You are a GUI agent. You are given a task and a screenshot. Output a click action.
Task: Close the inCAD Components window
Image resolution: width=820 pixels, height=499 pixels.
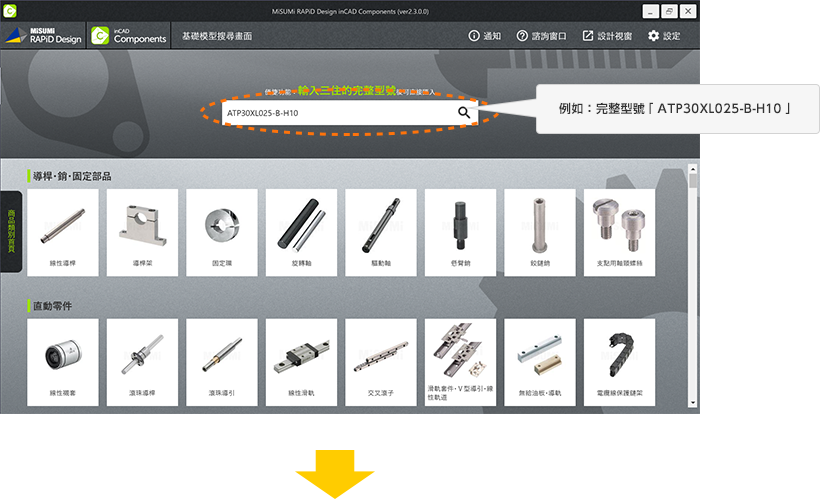click(x=688, y=11)
